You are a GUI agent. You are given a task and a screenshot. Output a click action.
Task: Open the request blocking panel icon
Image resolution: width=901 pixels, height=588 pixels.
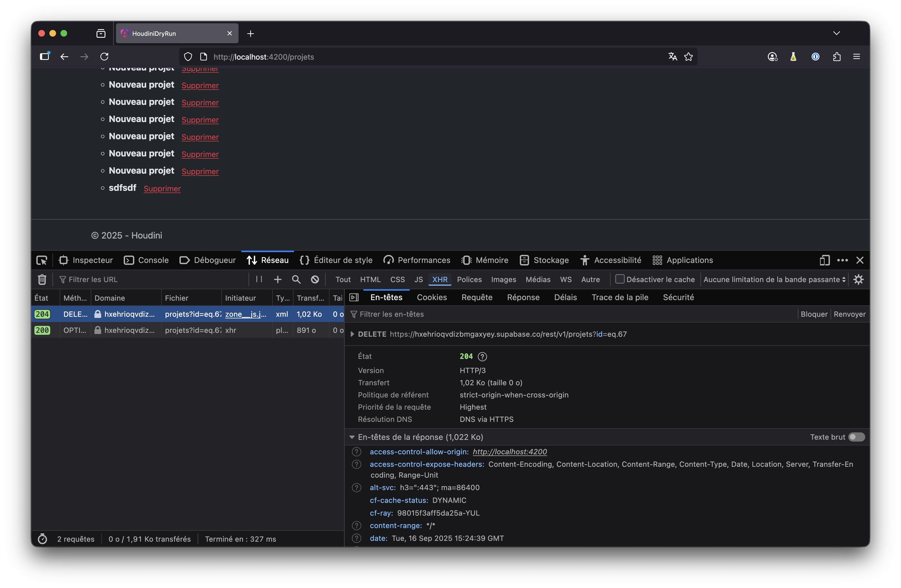[x=315, y=279]
